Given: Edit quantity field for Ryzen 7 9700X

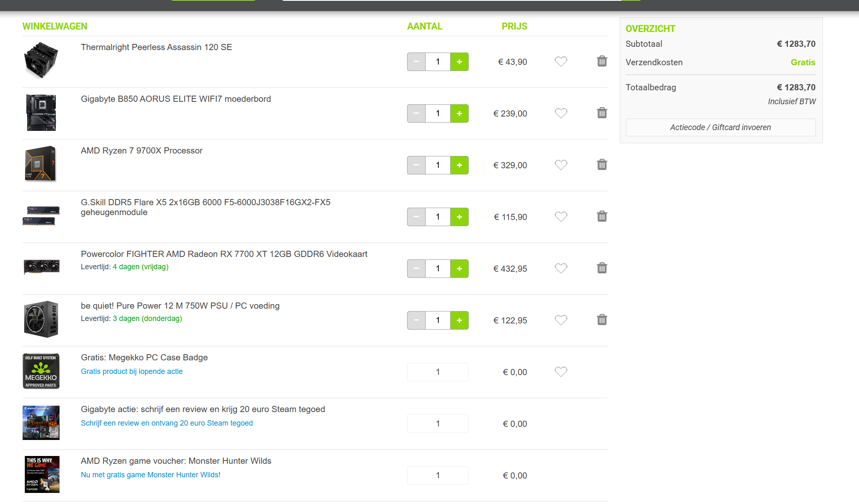Looking at the screenshot, I should 438,165.
